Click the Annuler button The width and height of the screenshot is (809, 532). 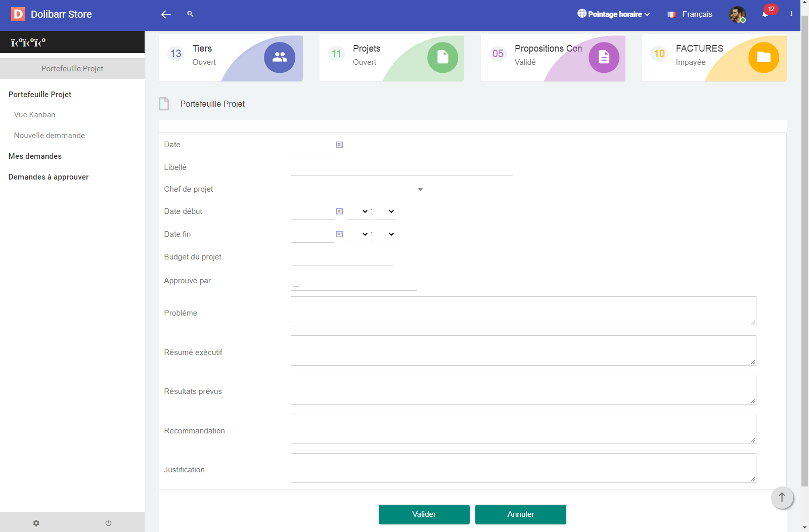click(520, 514)
